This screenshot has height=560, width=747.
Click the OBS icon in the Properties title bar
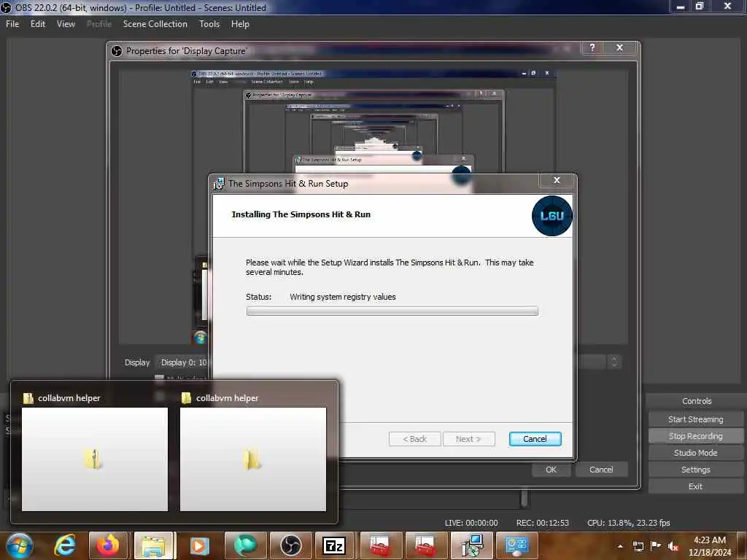117,50
